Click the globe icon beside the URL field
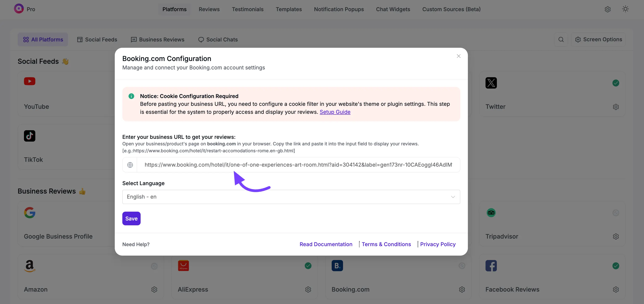Image resolution: width=644 pixels, height=304 pixels. [130, 165]
